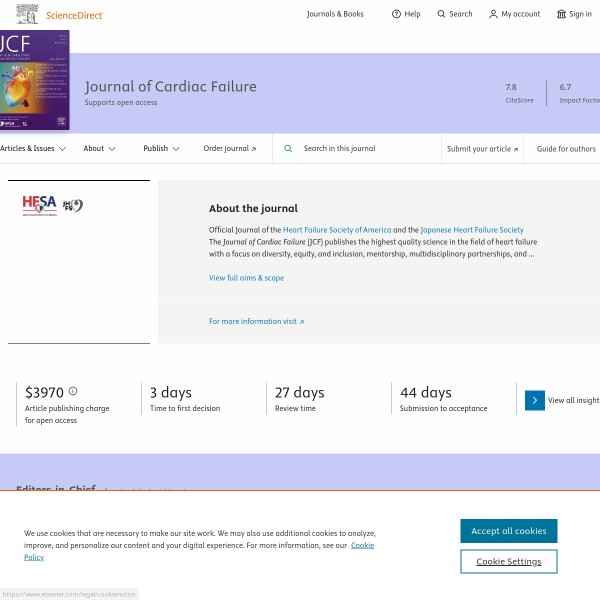Image resolution: width=600 pixels, height=600 pixels.
Task: Open the Publish dropdown menu
Action: click(161, 148)
